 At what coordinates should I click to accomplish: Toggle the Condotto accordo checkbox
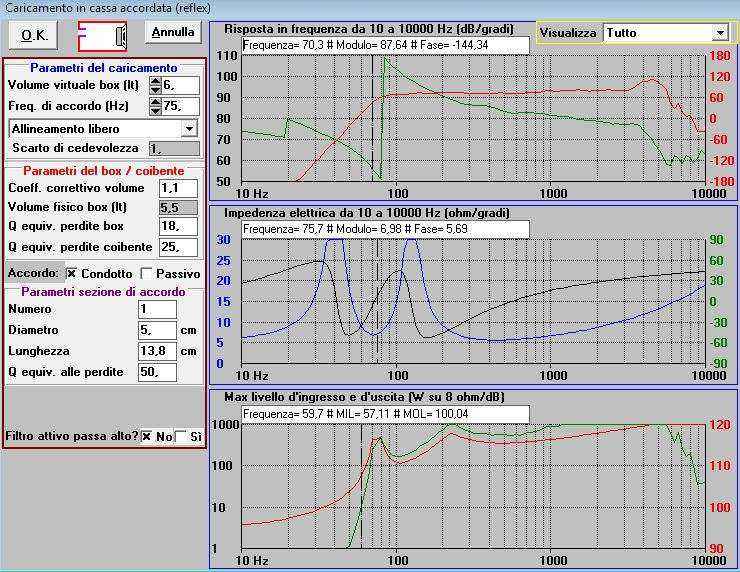pyautogui.click(x=71, y=273)
